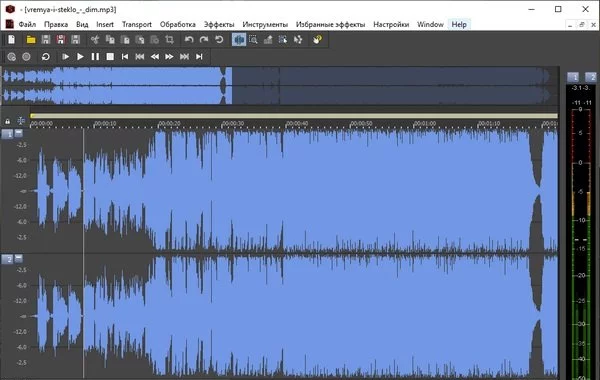Viewport: 600px width, 380px height.
Task: Open the Инструменты menu
Action: coord(265,24)
